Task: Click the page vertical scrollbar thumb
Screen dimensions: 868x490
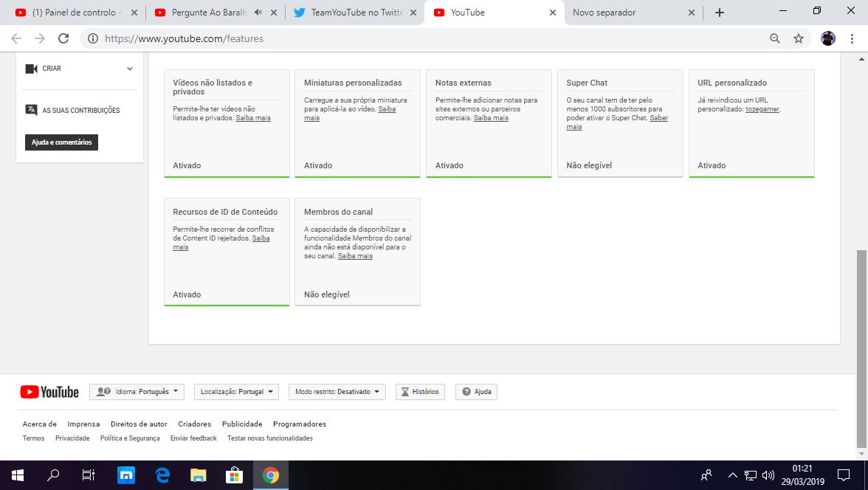Action: [861, 348]
